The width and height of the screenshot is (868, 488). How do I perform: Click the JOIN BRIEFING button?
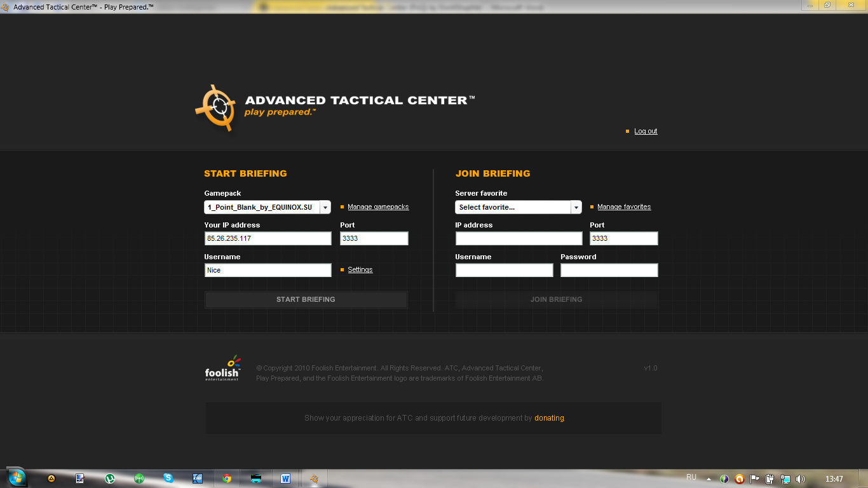(x=557, y=299)
